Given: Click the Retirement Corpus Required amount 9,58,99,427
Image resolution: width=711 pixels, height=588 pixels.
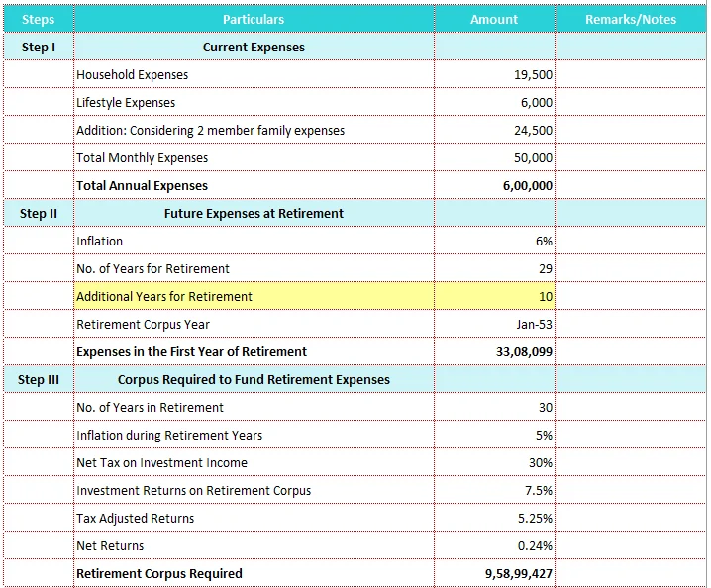Looking at the screenshot, I should click(494, 573).
